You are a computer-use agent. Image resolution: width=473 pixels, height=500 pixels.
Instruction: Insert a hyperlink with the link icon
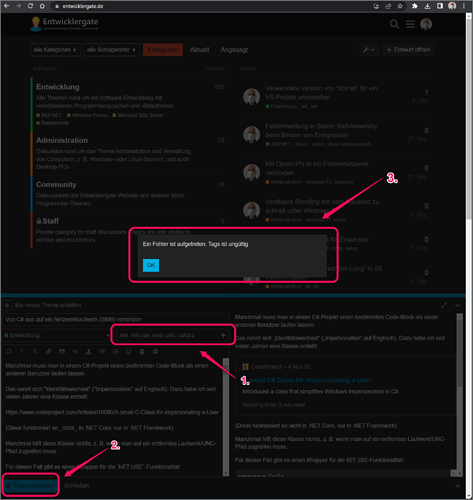[48, 351]
